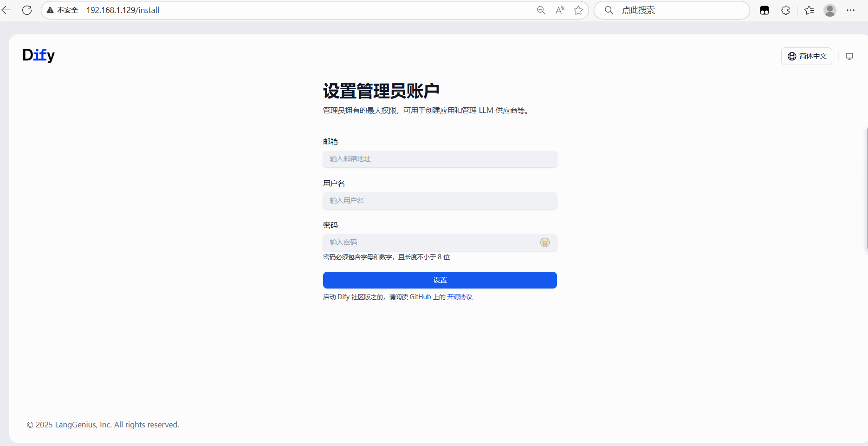Add this page to favorites with the star icon
868x446 pixels.
[578, 10]
